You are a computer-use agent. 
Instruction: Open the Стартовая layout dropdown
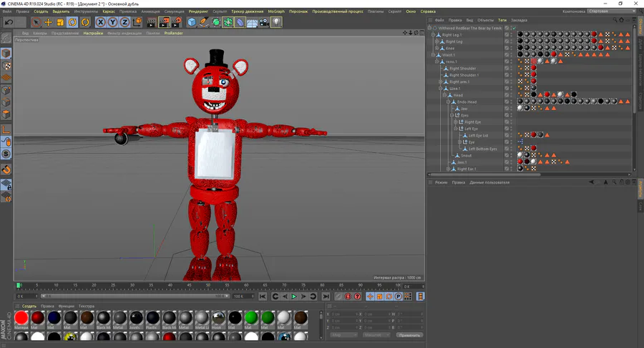(x=612, y=11)
